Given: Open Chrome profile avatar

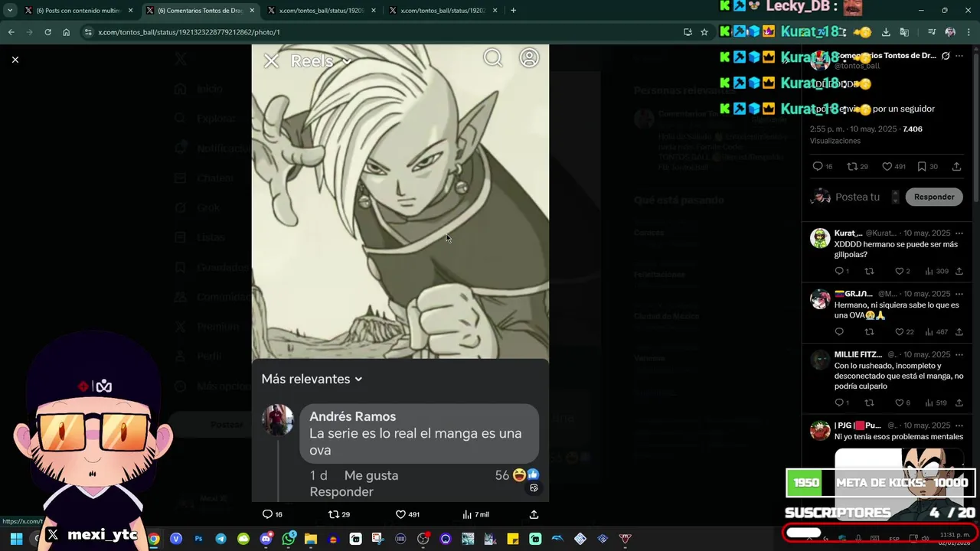Looking at the screenshot, I should 950,32.
